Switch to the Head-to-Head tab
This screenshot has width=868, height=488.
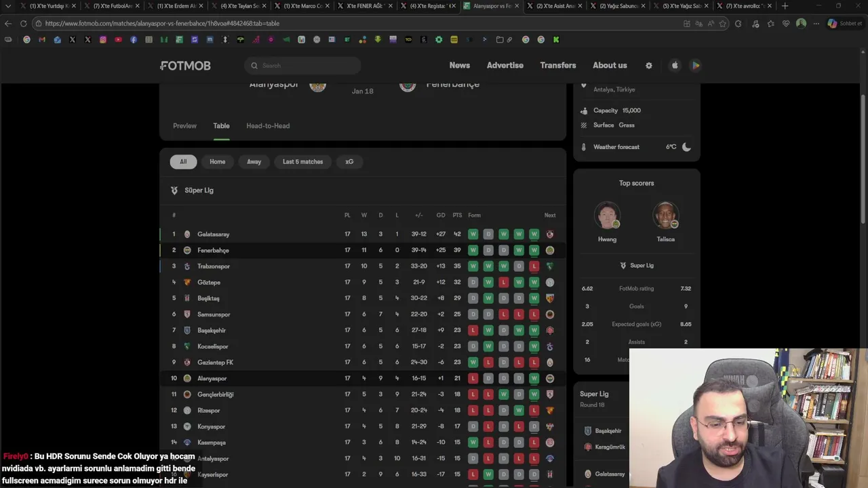268,126
